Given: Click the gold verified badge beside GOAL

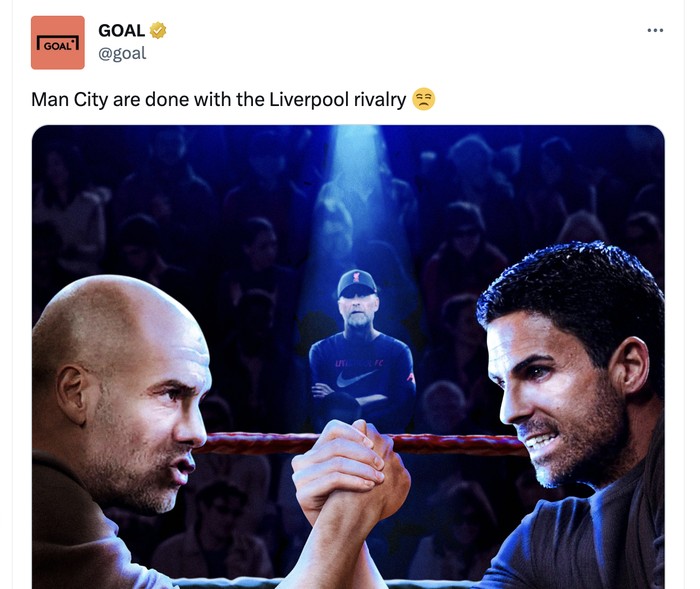Looking at the screenshot, I should pos(158,30).
